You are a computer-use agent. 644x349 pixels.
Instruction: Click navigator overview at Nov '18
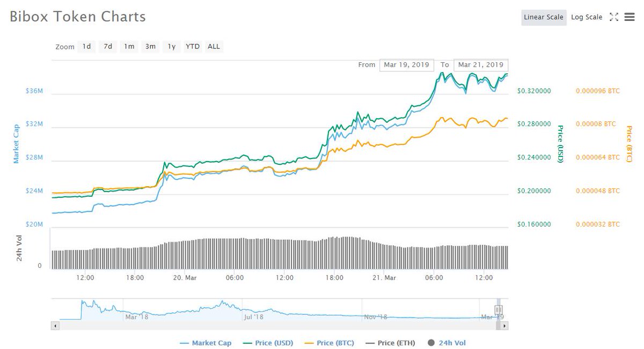coord(375,317)
